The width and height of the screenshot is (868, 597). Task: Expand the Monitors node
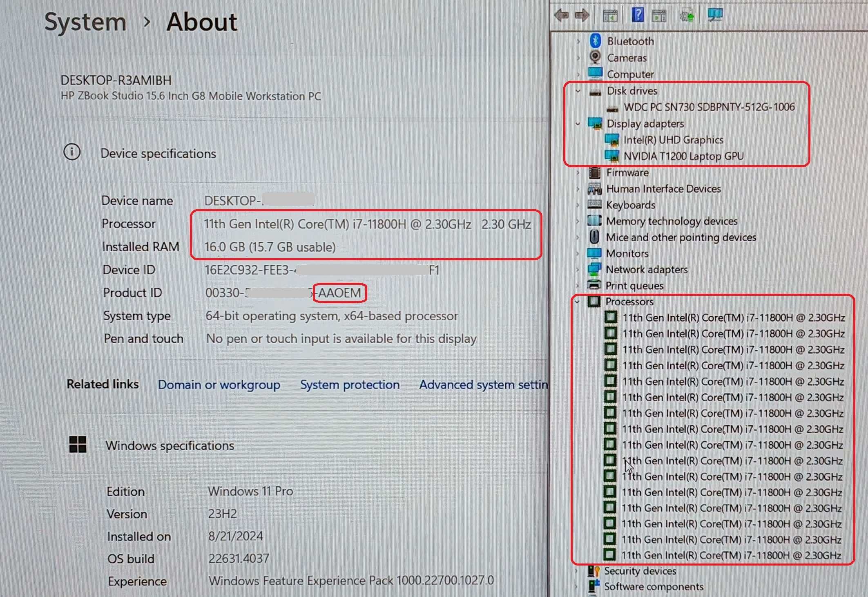click(578, 254)
